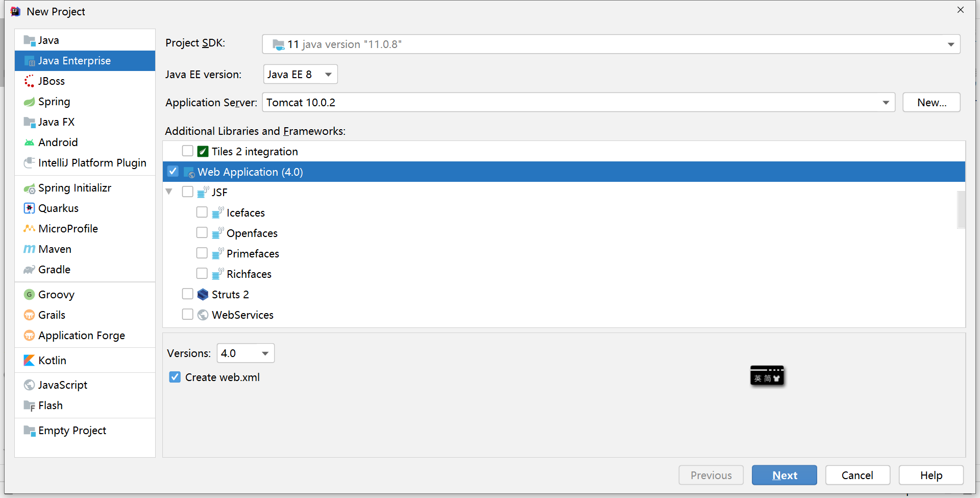Screen dimensions: 980x498
Task: Select the Primefaces text in frameworks list
Action: 253,254
